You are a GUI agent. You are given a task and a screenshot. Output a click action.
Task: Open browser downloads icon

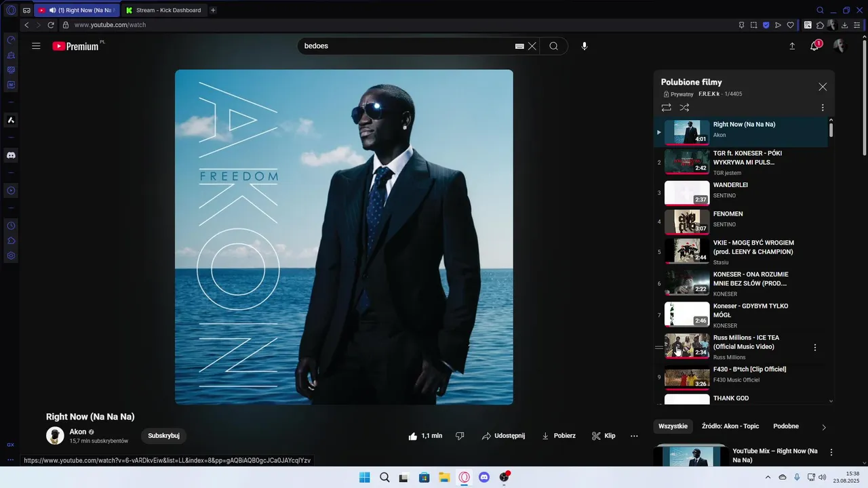pyautogui.click(x=844, y=25)
